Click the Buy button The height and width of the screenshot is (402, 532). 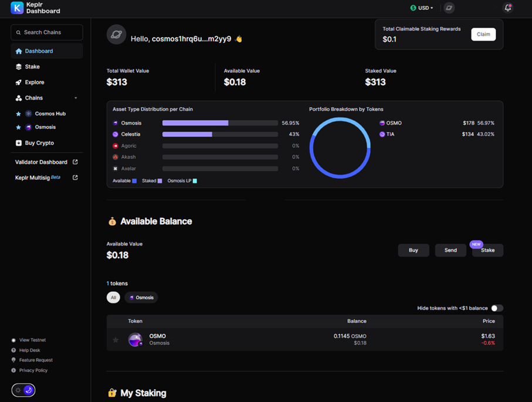414,250
